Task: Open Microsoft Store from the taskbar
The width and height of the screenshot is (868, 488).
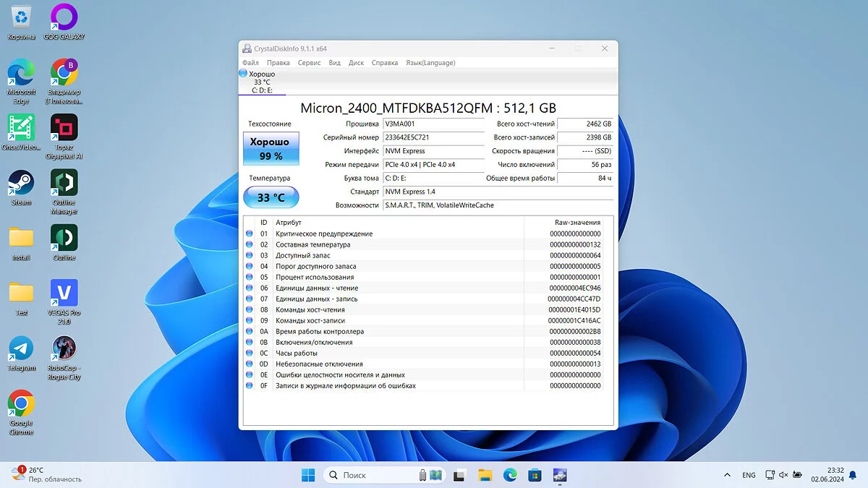Action: coord(535,475)
